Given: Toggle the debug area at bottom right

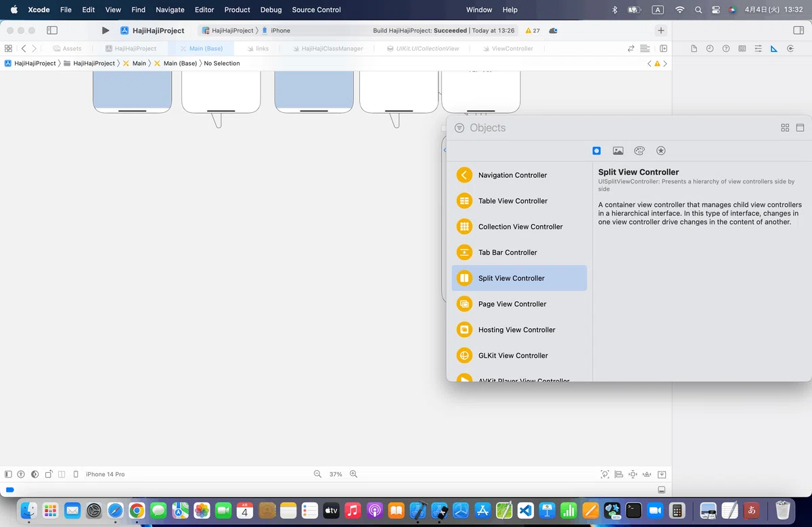Looking at the screenshot, I should pos(662,490).
